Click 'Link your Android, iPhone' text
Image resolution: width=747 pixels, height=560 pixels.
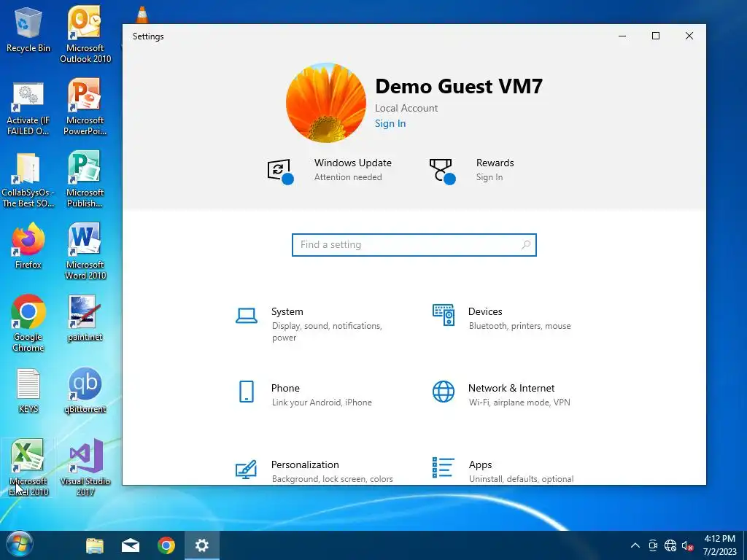click(322, 402)
